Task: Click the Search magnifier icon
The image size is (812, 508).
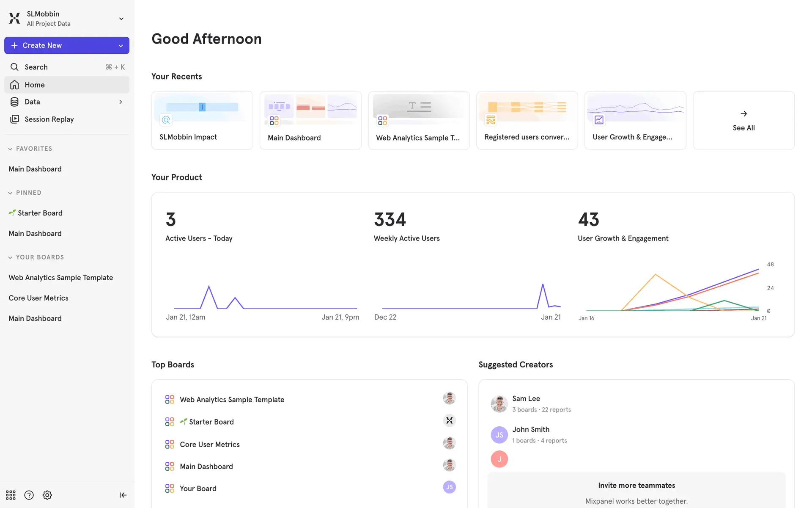Action: pos(14,67)
